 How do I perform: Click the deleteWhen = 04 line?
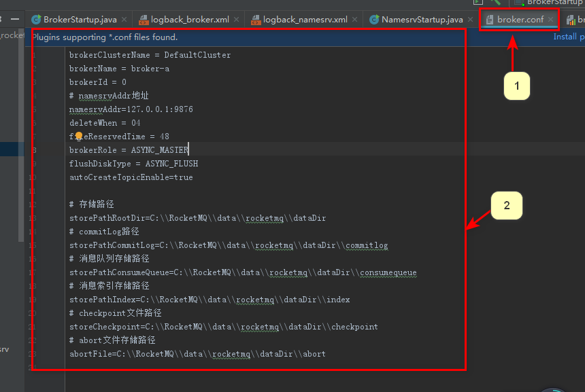pyautogui.click(x=105, y=123)
